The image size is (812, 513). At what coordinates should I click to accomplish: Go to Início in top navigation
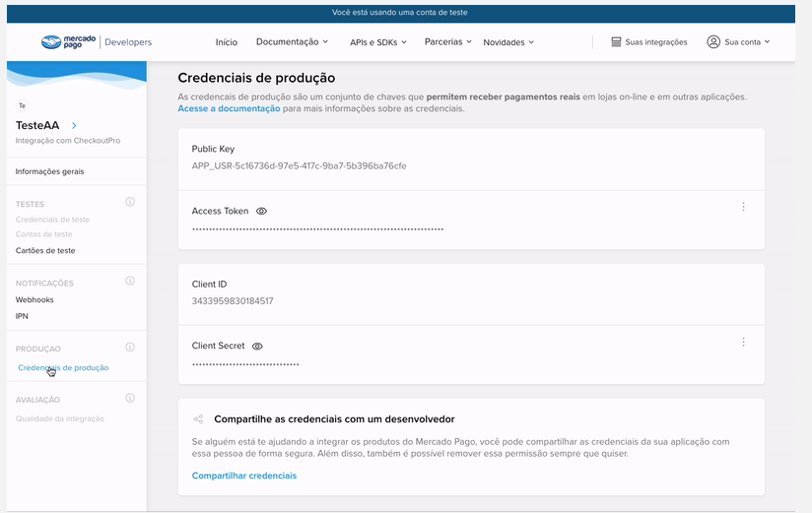click(227, 42)
